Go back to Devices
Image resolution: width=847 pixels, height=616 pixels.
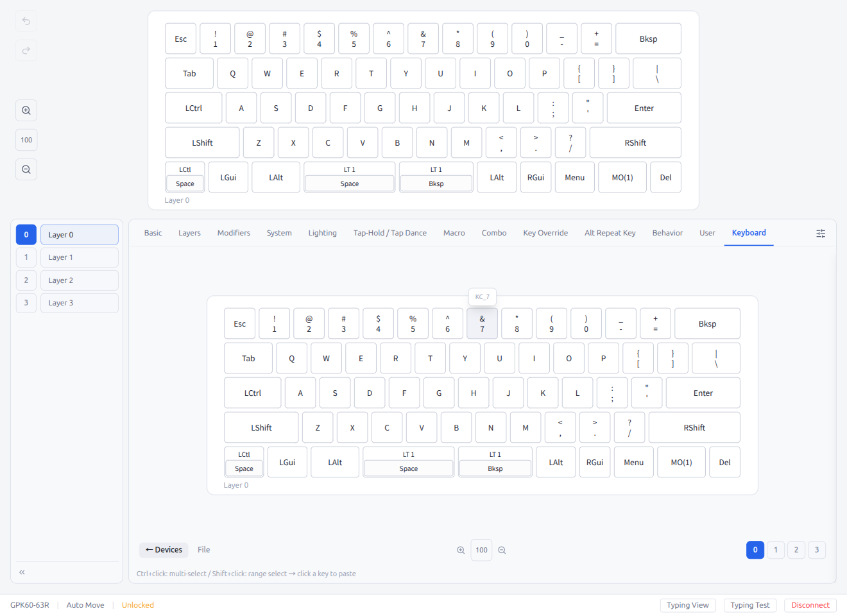tap(163, 550)
